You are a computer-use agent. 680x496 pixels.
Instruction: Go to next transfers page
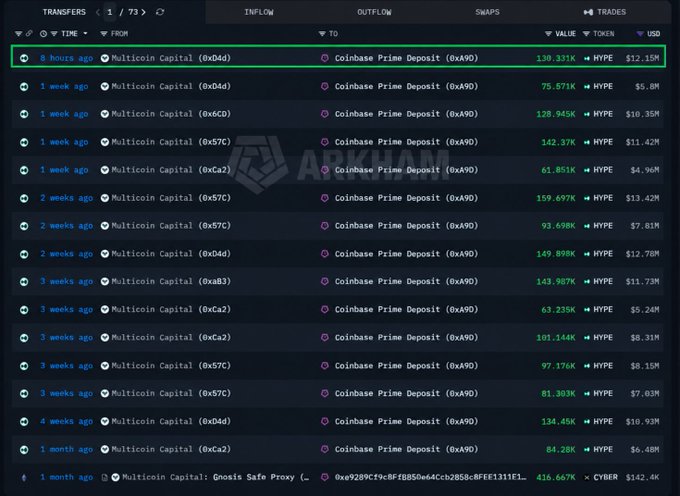143,12
